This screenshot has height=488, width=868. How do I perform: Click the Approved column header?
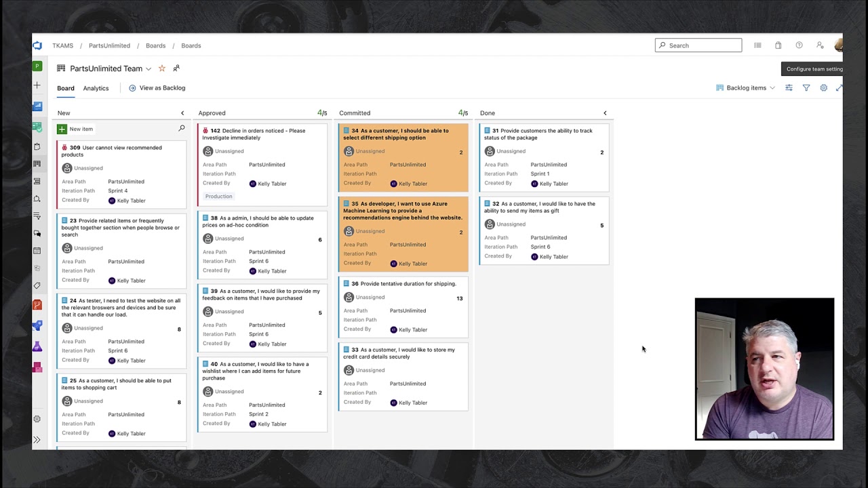212,113
